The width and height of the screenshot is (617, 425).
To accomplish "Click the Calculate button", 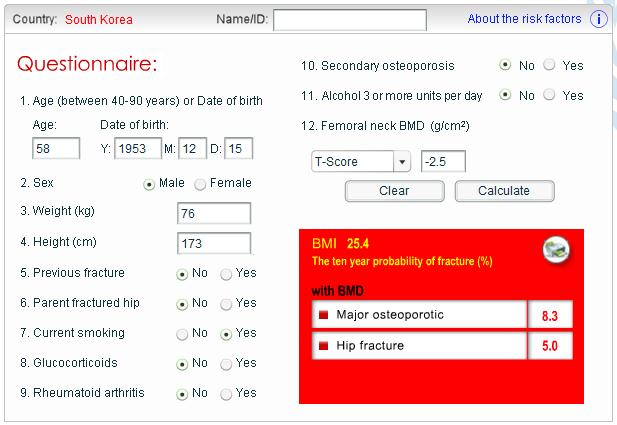I will [x=504, y=191].
